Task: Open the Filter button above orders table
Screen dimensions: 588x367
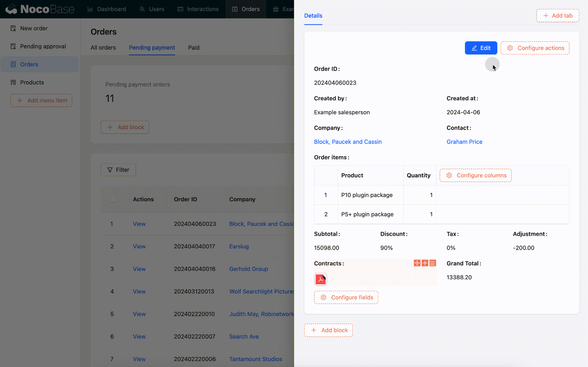Action: pyautogui.click(x=118, y=170)
